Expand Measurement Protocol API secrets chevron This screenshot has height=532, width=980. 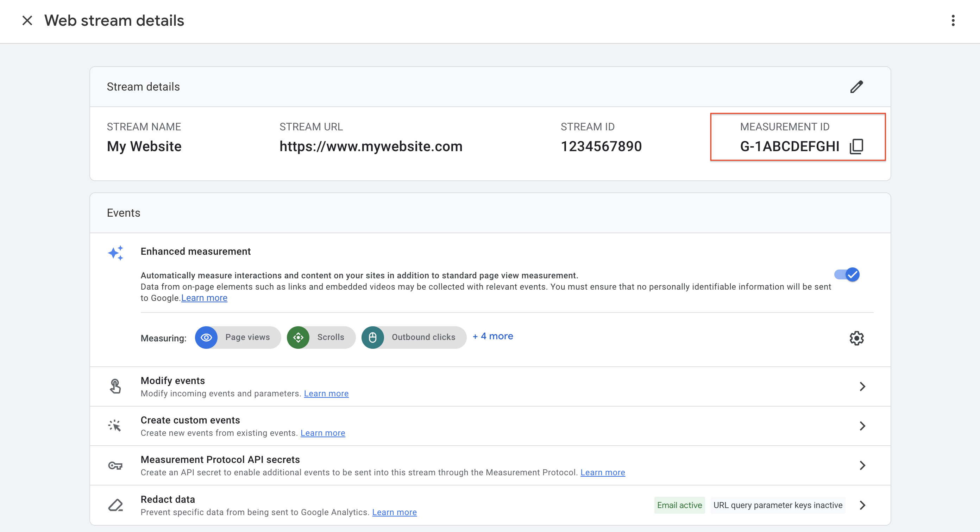862,465
